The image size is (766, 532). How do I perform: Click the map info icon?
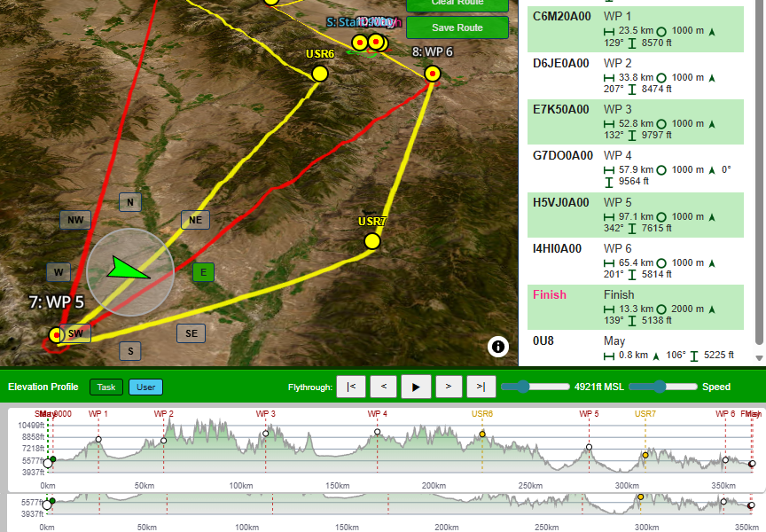[x=497, y=347]
